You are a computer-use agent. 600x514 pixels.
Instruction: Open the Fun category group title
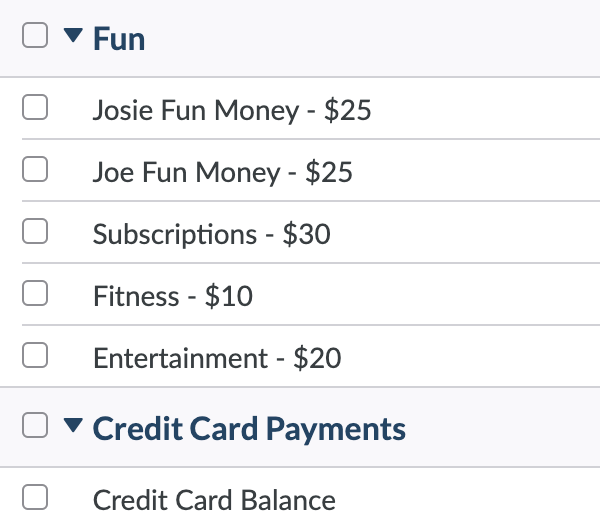tap(119, 38)
